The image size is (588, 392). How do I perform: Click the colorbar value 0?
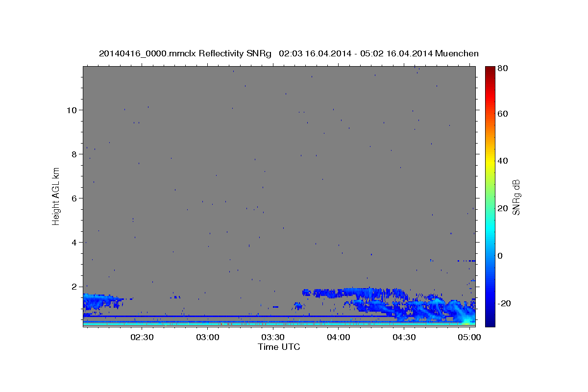(x=500, y=256)
